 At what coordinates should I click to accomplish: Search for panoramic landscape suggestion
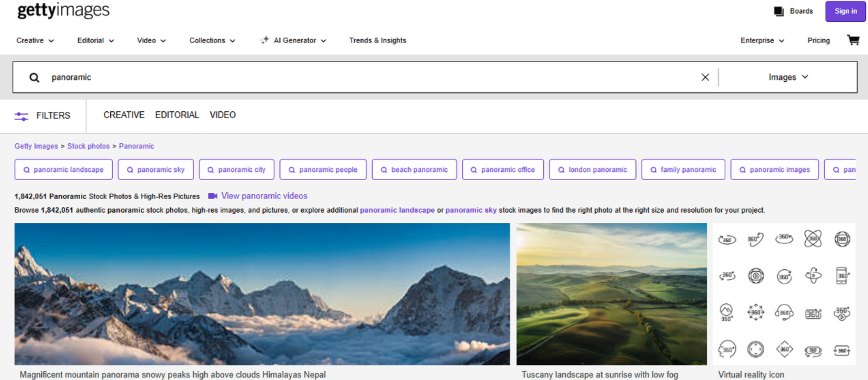click(63, 169)
